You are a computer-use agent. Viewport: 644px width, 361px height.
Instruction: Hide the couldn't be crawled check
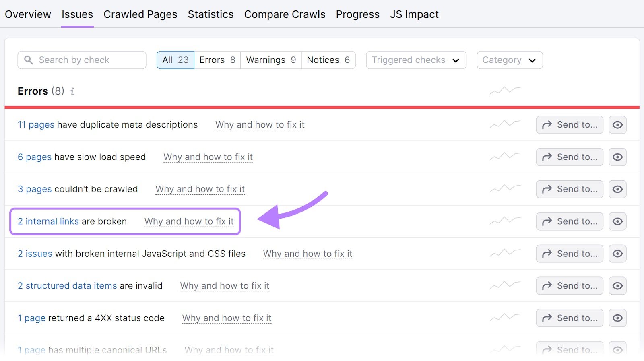pyautogui.click(x=617, y=189)
